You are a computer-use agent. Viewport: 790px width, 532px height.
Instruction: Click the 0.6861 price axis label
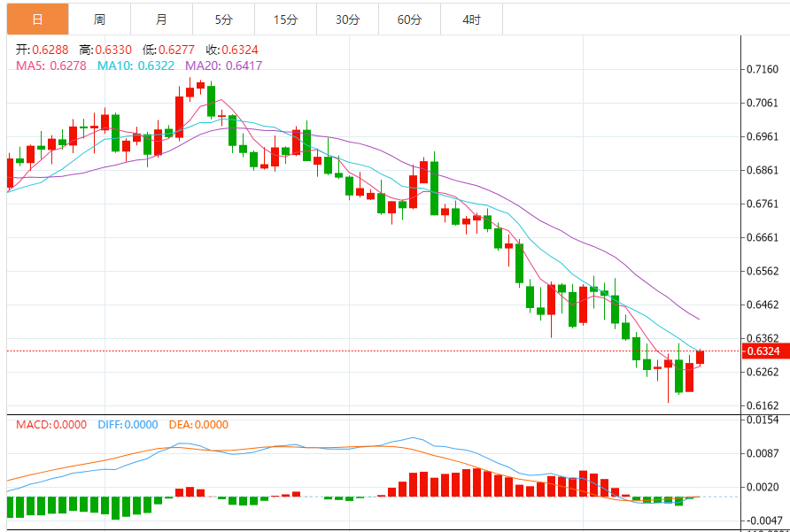763,170
